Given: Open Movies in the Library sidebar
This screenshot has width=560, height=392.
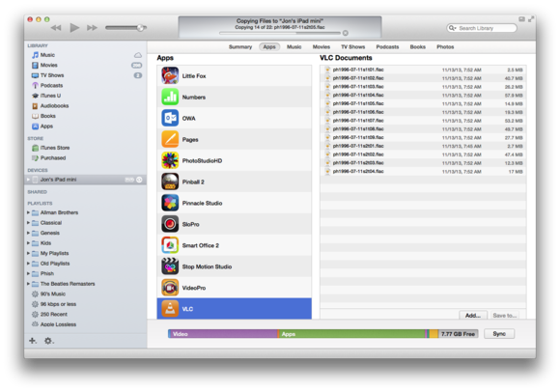Looking at the screenshot, I should coord(48,65).
